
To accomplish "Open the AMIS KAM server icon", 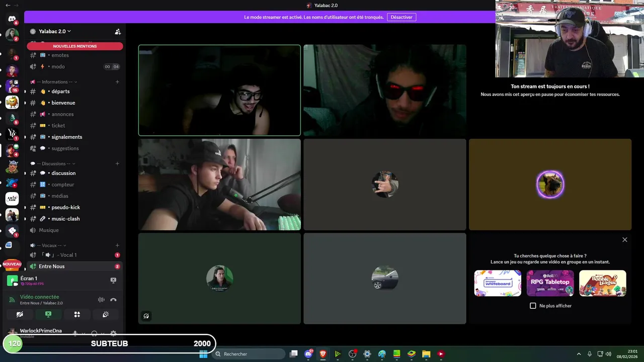I will click(x=12, y=199).
